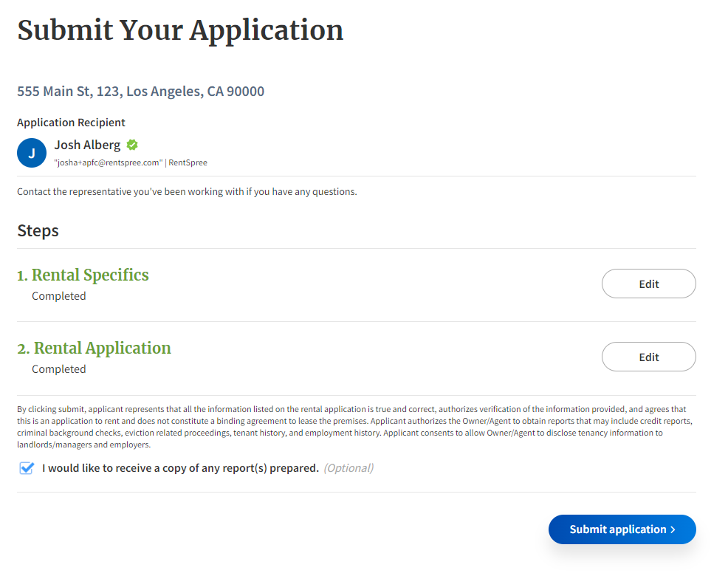Select the Submit Your Application page title
Screen dimensions: 728x573
[180, 30]
